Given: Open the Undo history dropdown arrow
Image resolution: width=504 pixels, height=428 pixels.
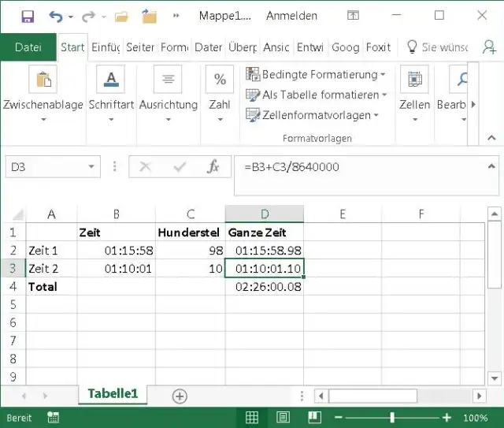Looking at the screenshot, I should 71,17.
